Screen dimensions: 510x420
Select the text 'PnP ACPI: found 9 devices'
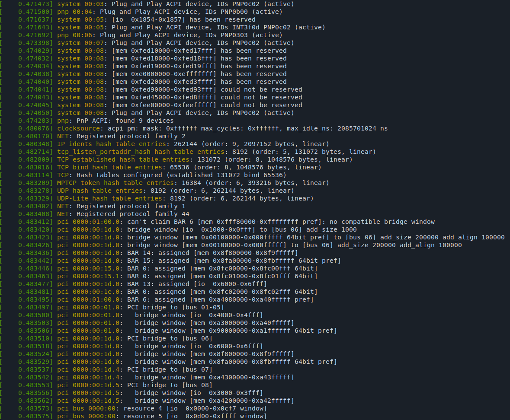click(x=125, y=121)
